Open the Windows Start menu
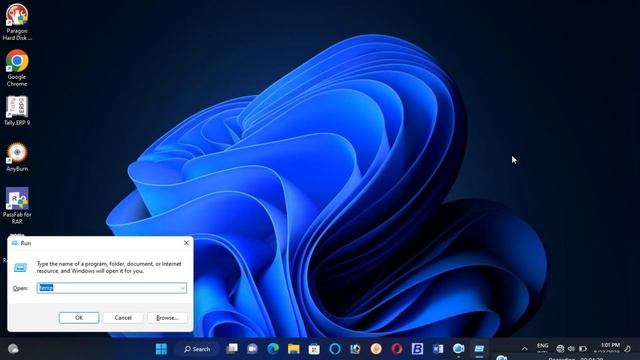The width and height of the screenshot is (640, 360). pyautogui.click(x=161, y=349)
